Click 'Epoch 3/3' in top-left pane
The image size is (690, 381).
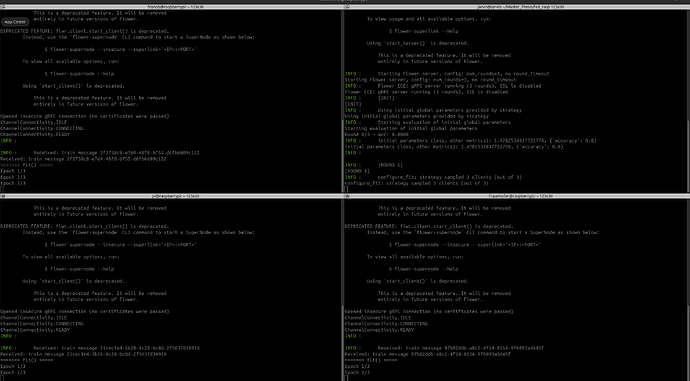coord(13,183)
